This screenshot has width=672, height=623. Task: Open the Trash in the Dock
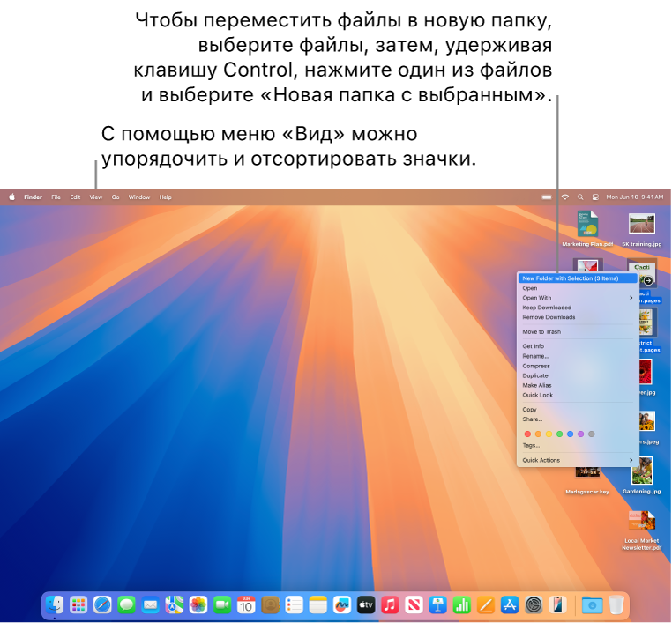pyautogui.click(x=616, y=605)
